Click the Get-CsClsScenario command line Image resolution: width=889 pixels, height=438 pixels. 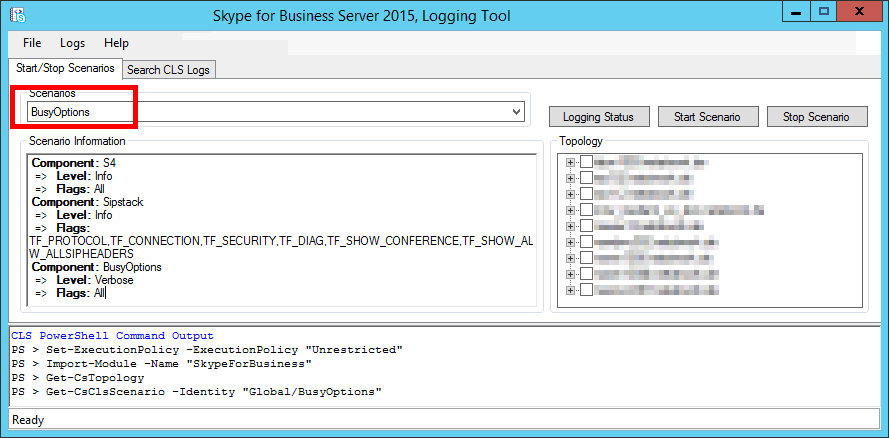tap(196, 392)
